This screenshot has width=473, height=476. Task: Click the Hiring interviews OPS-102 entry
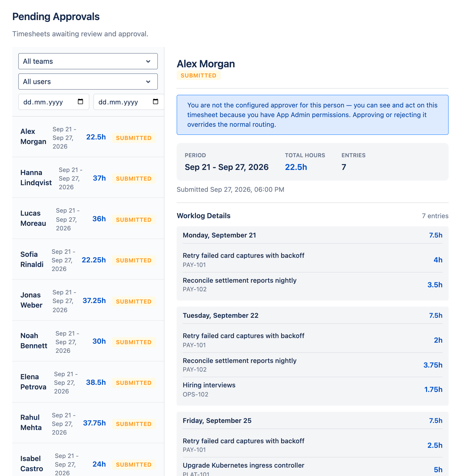click(x=313, y=389)
